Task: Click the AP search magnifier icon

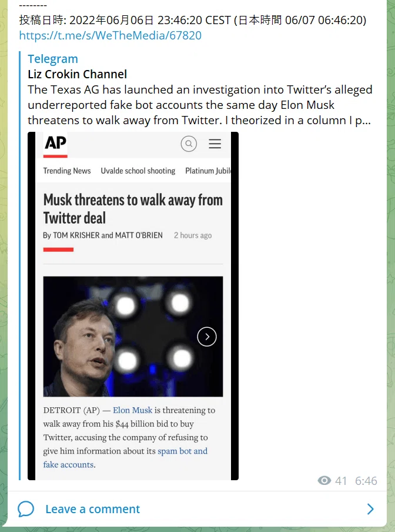Action: 189,144
